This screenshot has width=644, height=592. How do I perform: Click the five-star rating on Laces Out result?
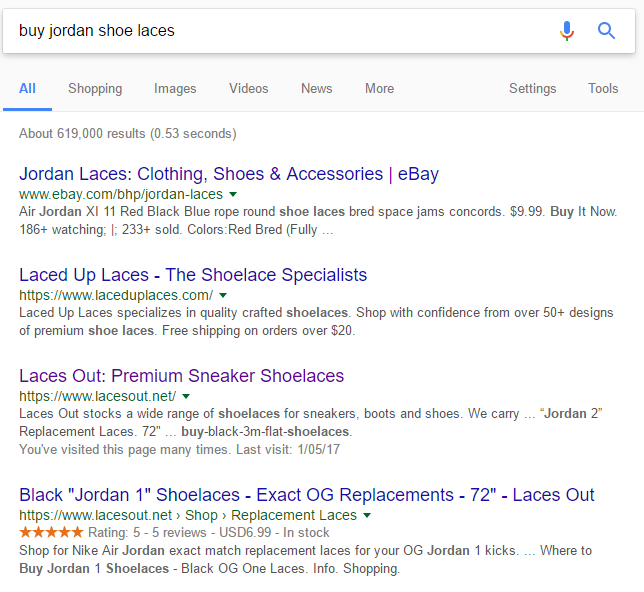51,532
